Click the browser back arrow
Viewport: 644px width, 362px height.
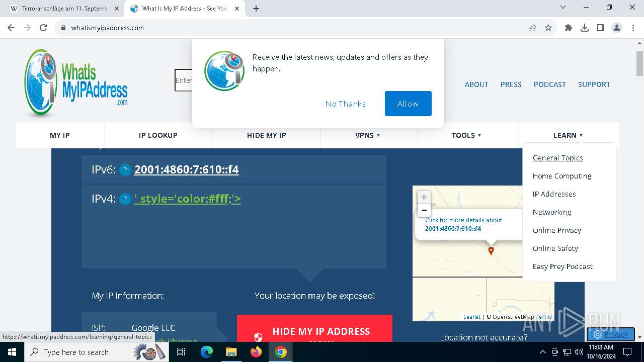click(x=11, y=28)
